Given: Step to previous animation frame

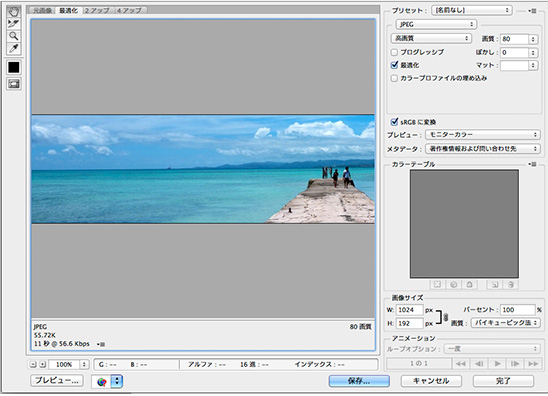Looking at the screenshot, I should pyautogui.click(x=479, y=364).
